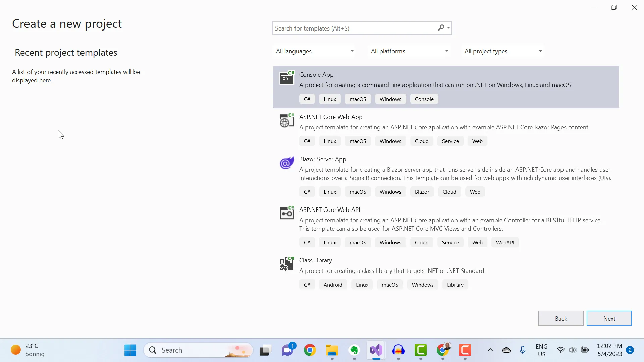Select the Class Library title

(316, 260)
